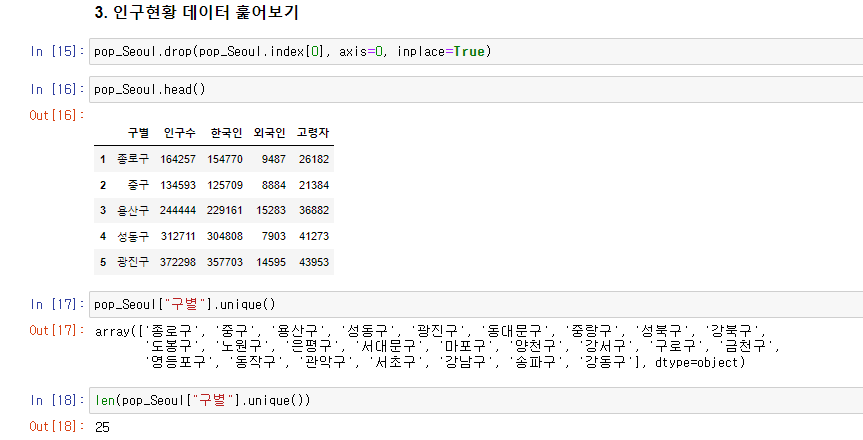Click the 중구 cell in the table
863x440 pixels.
point(138,185)
